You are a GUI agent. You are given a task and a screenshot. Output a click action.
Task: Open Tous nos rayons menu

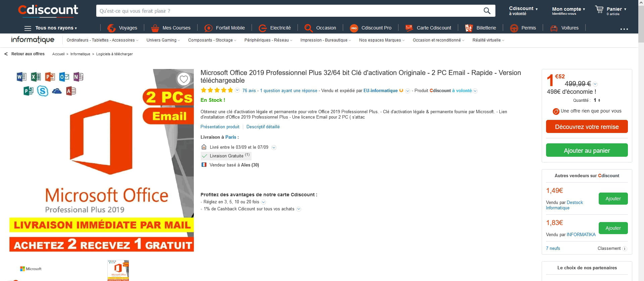coord(56,28)
